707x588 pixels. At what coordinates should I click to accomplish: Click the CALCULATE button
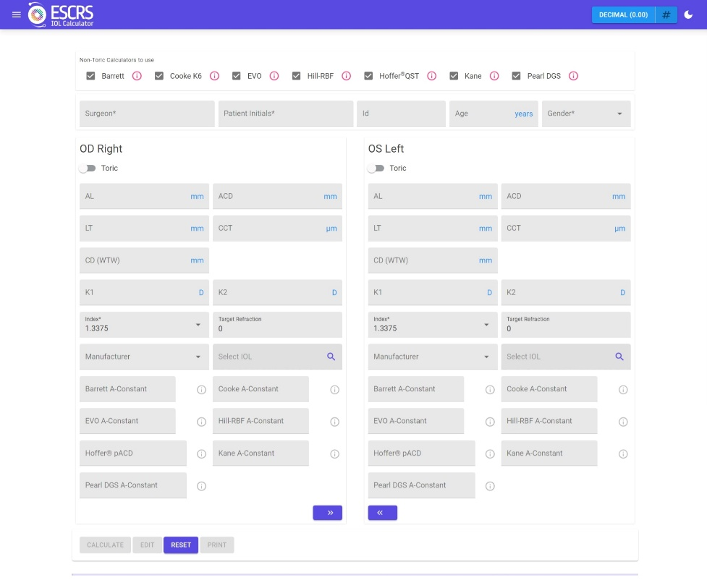click(x=105, y=545)
